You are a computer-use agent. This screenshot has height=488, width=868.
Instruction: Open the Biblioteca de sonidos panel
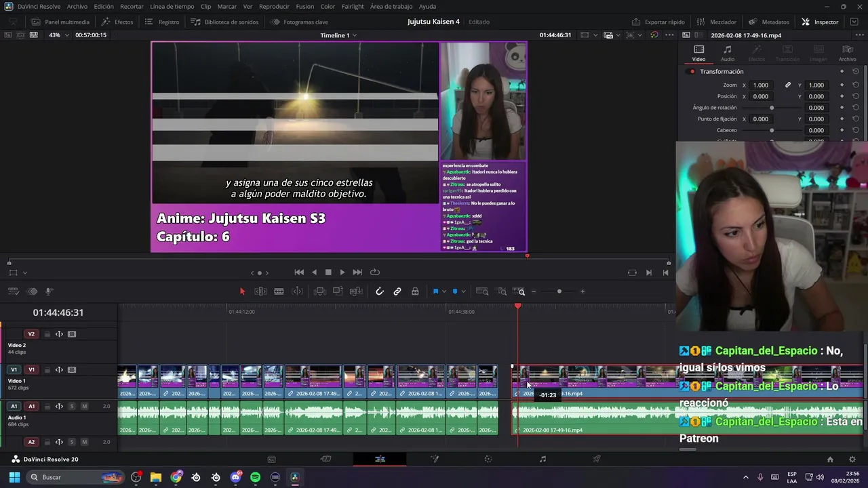pyautogui.click(x=224, y=22)
